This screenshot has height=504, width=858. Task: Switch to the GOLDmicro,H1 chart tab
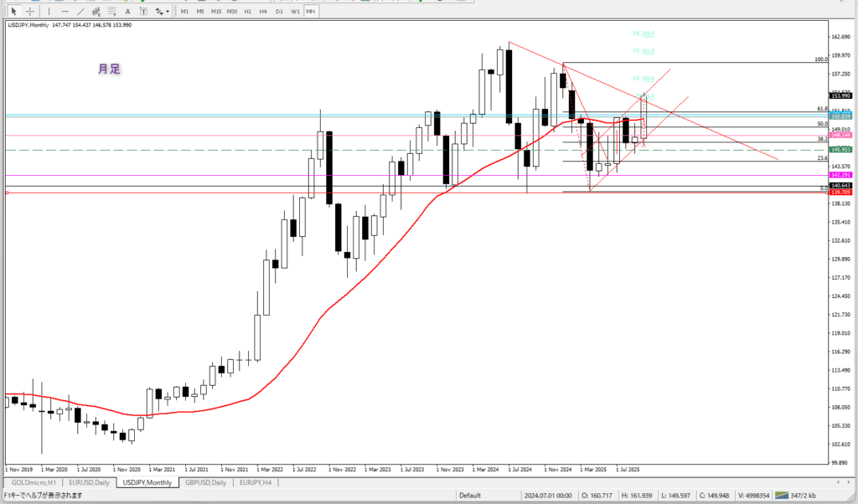(x=34, y=483)
